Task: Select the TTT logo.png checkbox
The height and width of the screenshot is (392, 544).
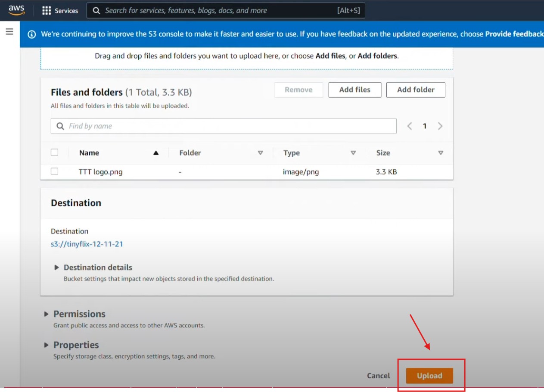Action: [54, 171]
